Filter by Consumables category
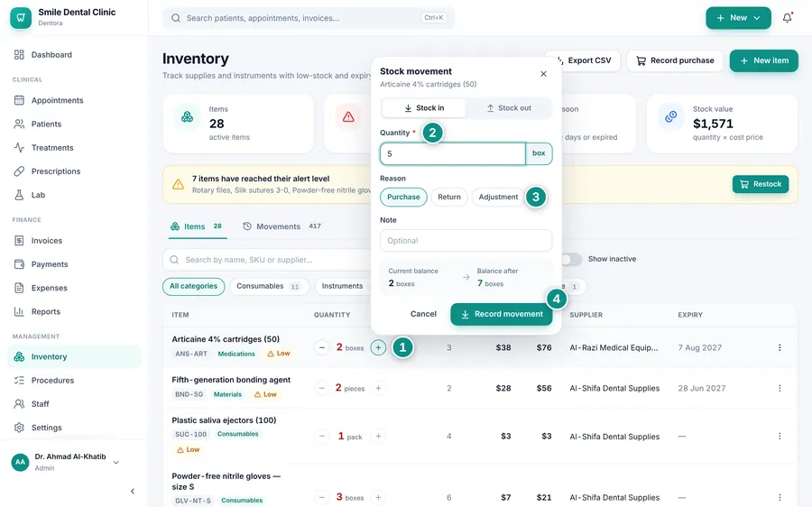Screen dimensions: 812x507 (x=269, y=286)
